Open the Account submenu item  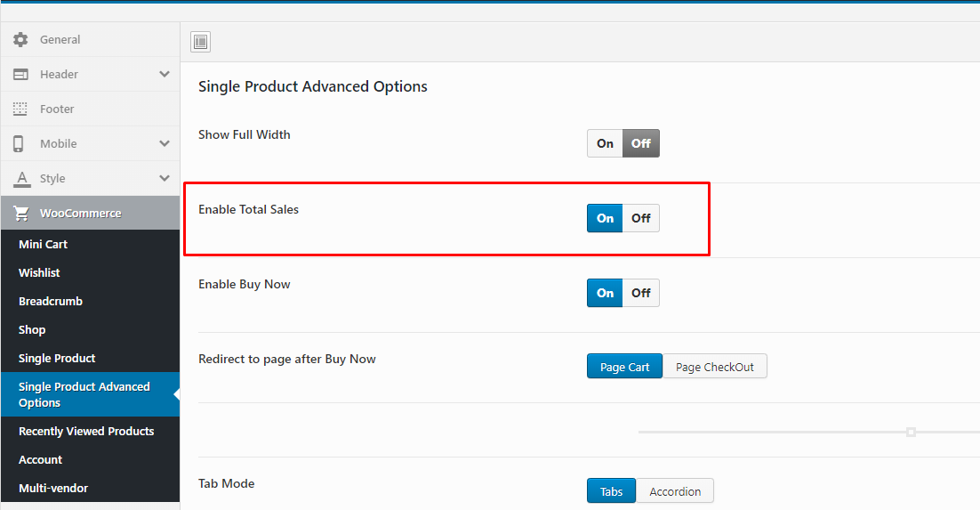[x=90, y=460]
